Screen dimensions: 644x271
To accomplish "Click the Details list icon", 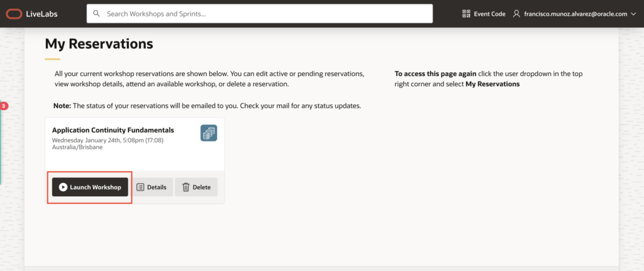I will coord(140,187).
